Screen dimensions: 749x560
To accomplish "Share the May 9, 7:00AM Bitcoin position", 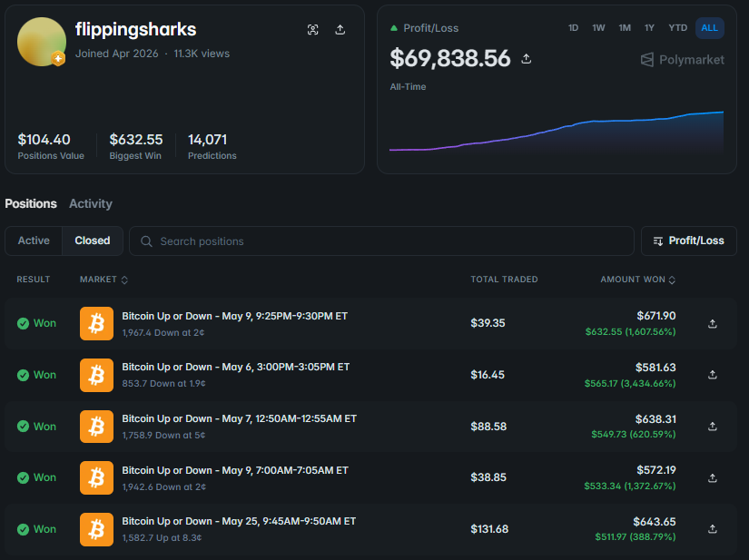I will [x=712, y=478].
